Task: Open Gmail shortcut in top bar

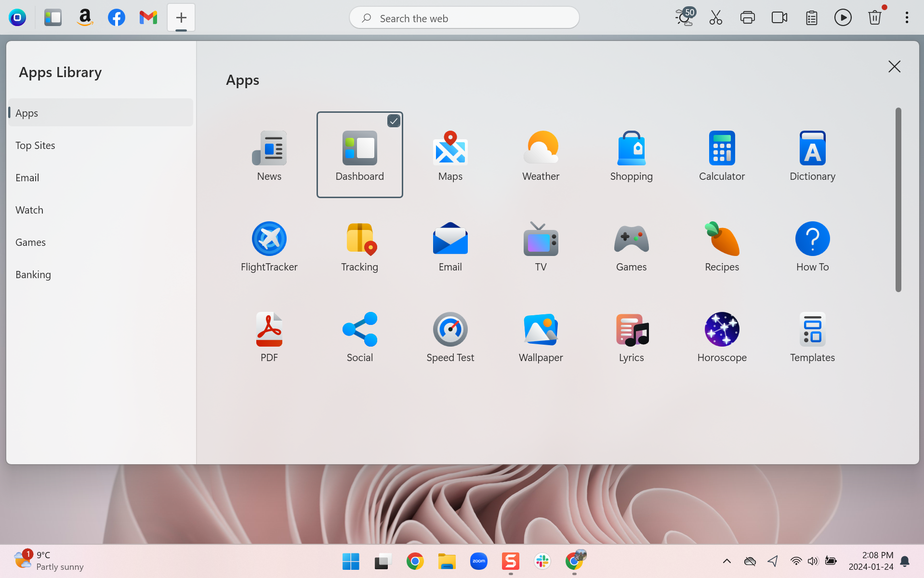Action: click(x=148, y=18)
